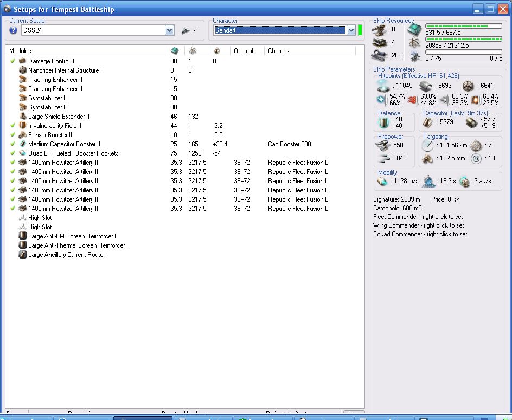
Task: Click the targeting range icon
Action: tap(427, 145)
